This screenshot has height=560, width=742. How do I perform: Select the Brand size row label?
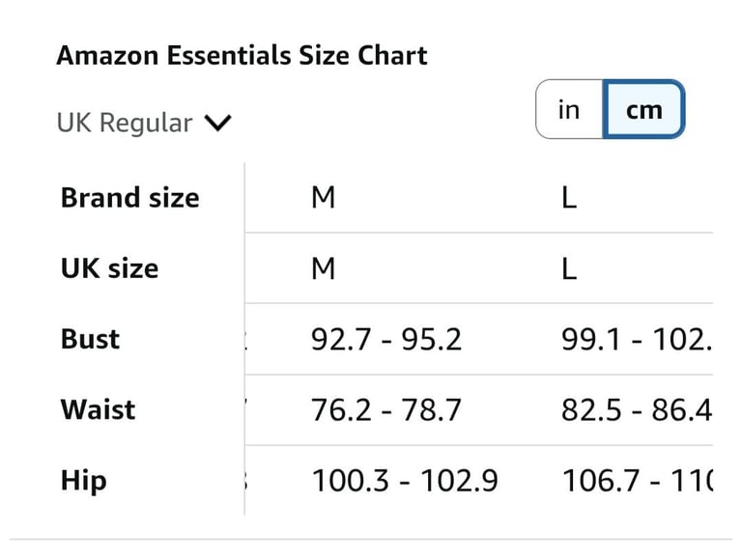pos(130,197)
